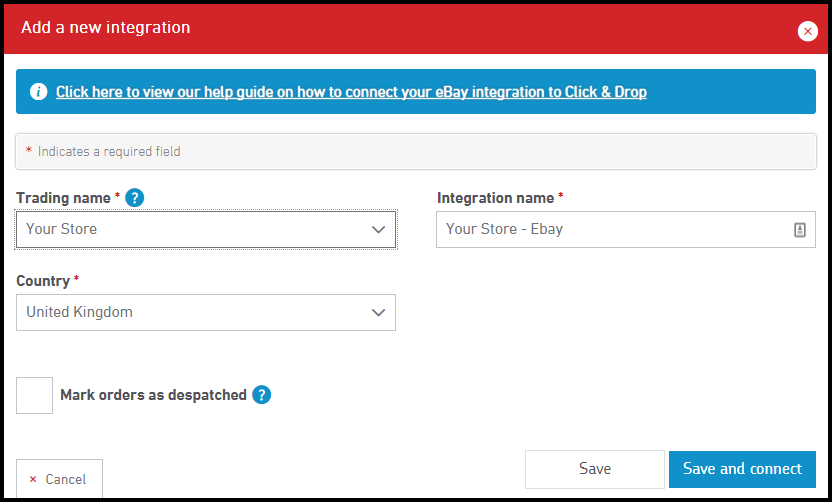Click into the Integration name text field

click(610, 229)
